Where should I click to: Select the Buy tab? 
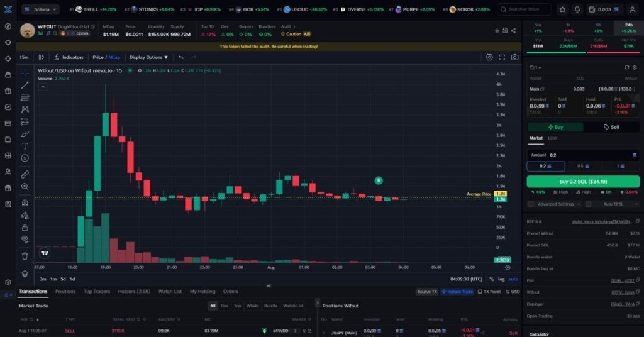(x=555, y=127)
